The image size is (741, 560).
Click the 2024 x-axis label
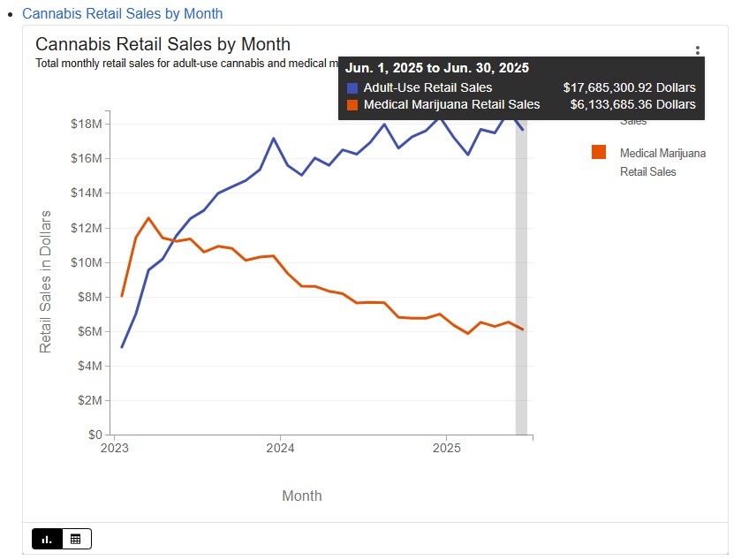[x=280, y=448]
